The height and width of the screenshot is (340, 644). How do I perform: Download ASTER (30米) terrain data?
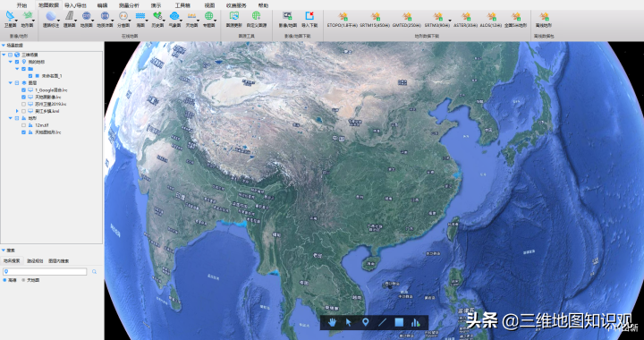coord(466,19)
